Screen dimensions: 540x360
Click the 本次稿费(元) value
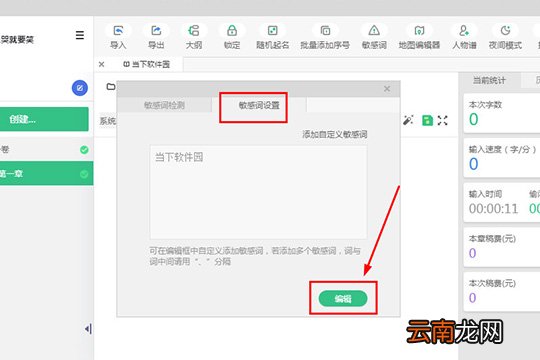[x=472, y=298]
